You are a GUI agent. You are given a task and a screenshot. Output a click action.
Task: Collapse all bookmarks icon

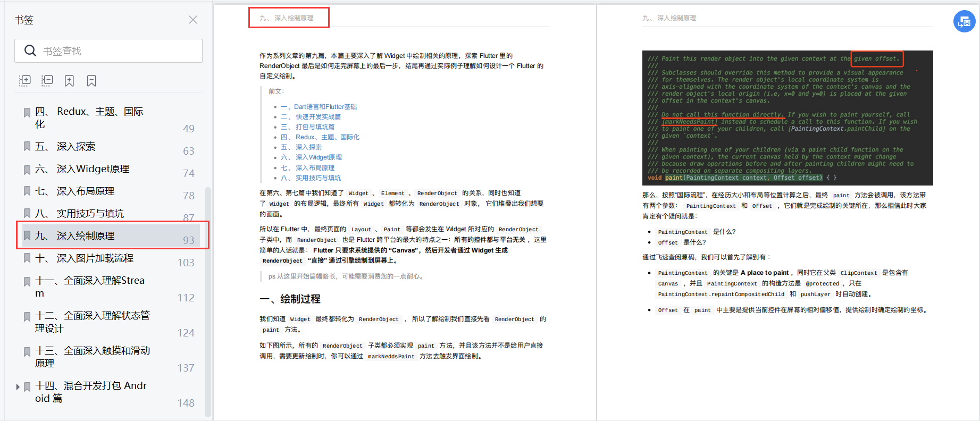[47, 81]
